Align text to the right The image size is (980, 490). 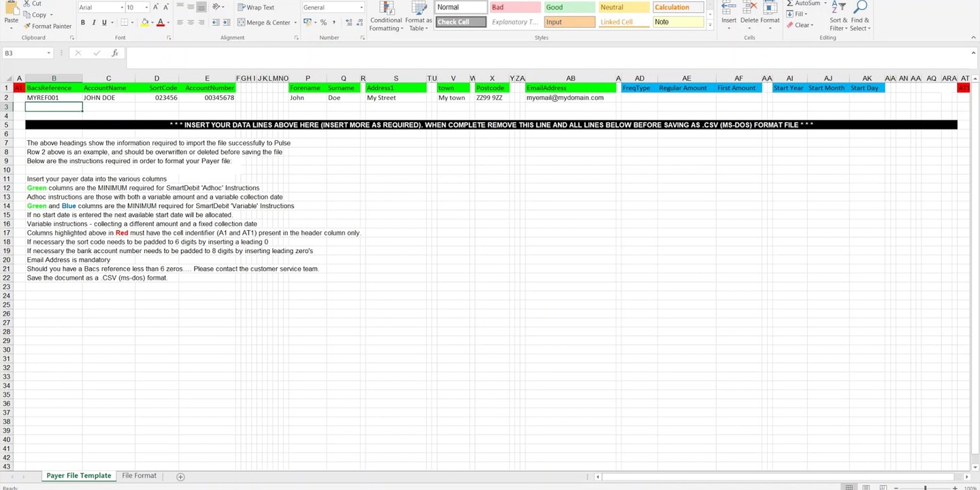[x=202, y=22]
